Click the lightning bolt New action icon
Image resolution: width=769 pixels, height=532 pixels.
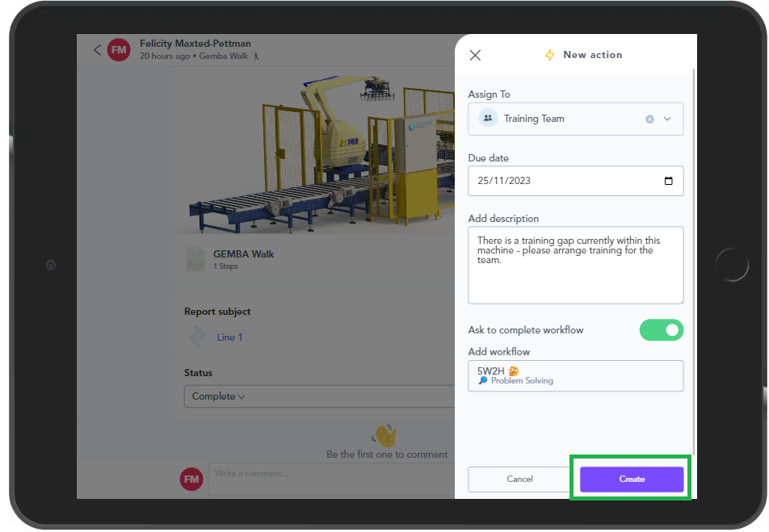[549, 55]
